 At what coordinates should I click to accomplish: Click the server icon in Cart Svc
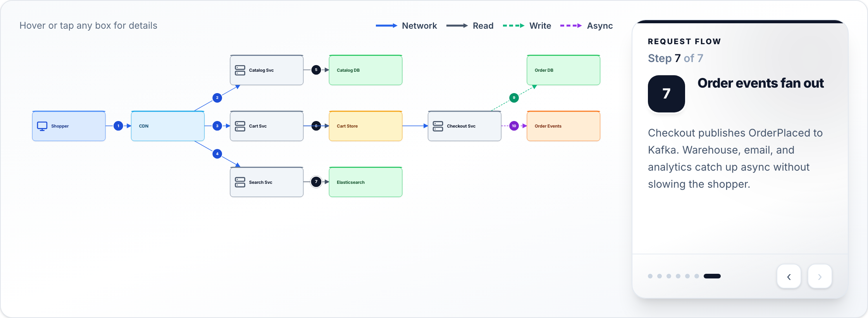tap(240, 126)
